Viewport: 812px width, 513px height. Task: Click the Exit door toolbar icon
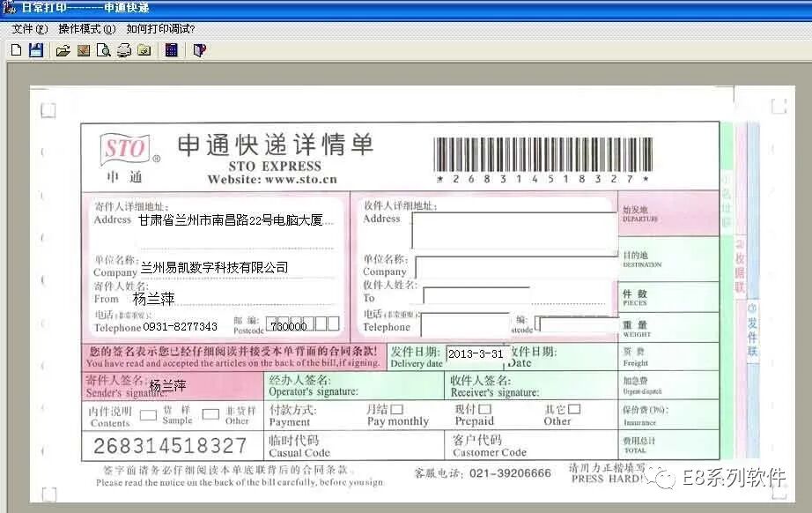coord(199,50)
